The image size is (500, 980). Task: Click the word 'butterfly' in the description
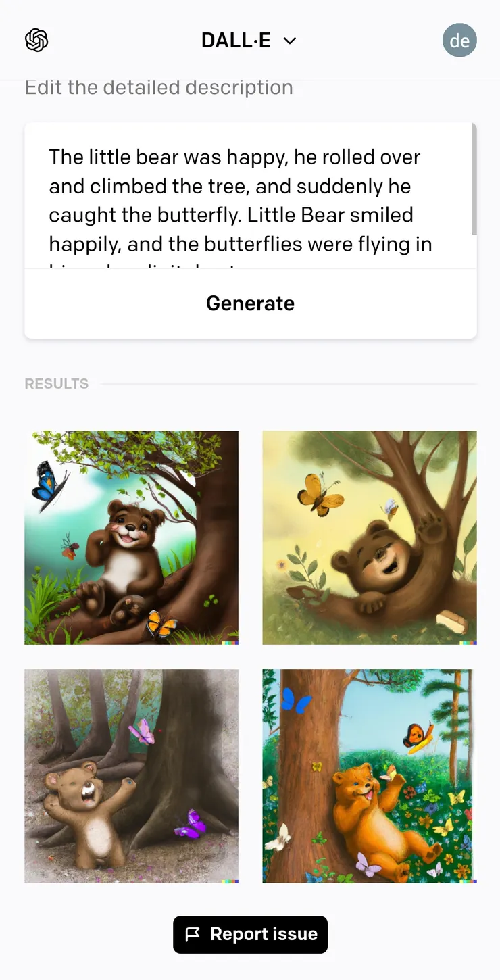click(199, 215)
